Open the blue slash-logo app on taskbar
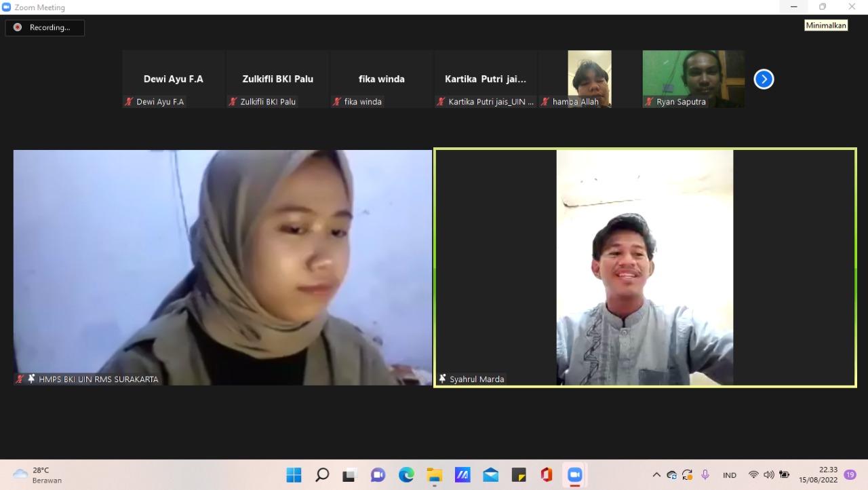This screenshot has height=490, width=868. coord(462,475)
